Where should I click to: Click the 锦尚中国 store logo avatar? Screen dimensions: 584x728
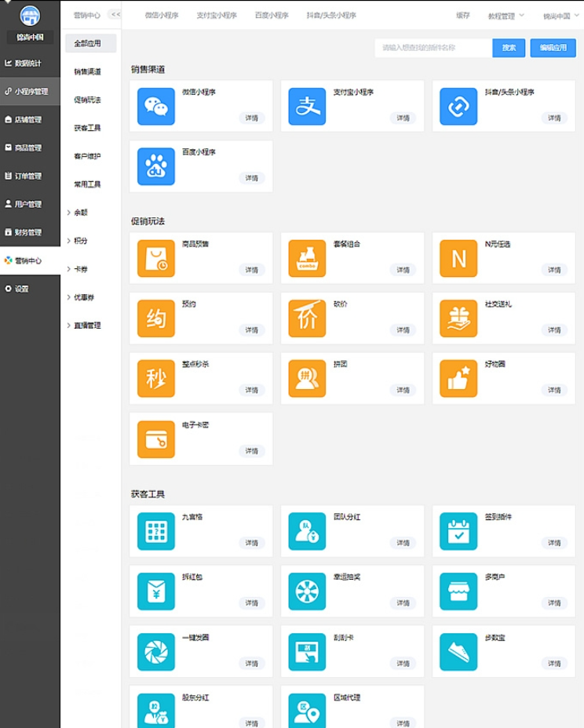30,16
